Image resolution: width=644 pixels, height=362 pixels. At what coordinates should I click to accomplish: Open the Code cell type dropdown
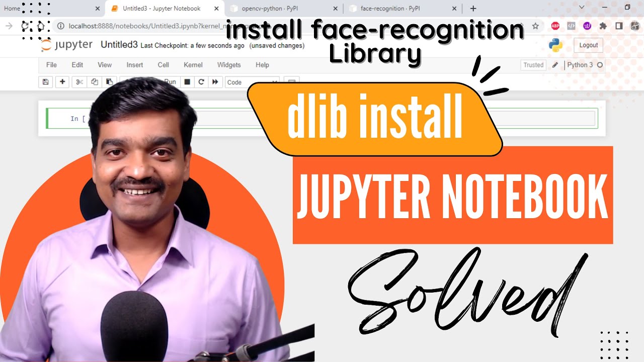[252, 82]
